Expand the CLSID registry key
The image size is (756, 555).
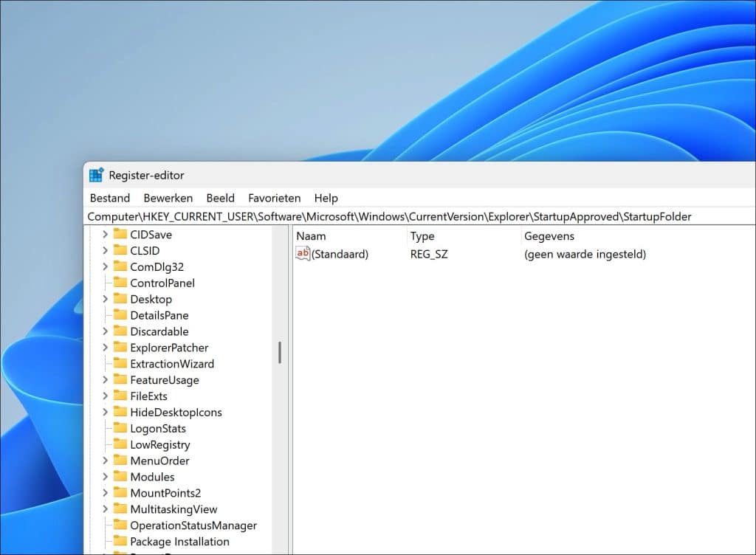(x=106, y=250)
